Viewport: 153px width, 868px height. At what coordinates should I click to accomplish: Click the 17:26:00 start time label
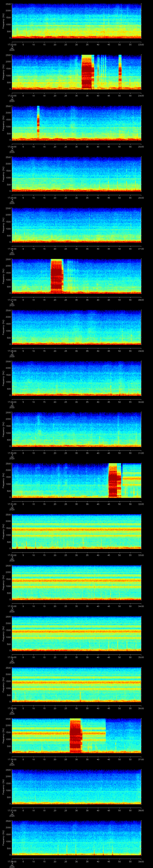point(12,249)
